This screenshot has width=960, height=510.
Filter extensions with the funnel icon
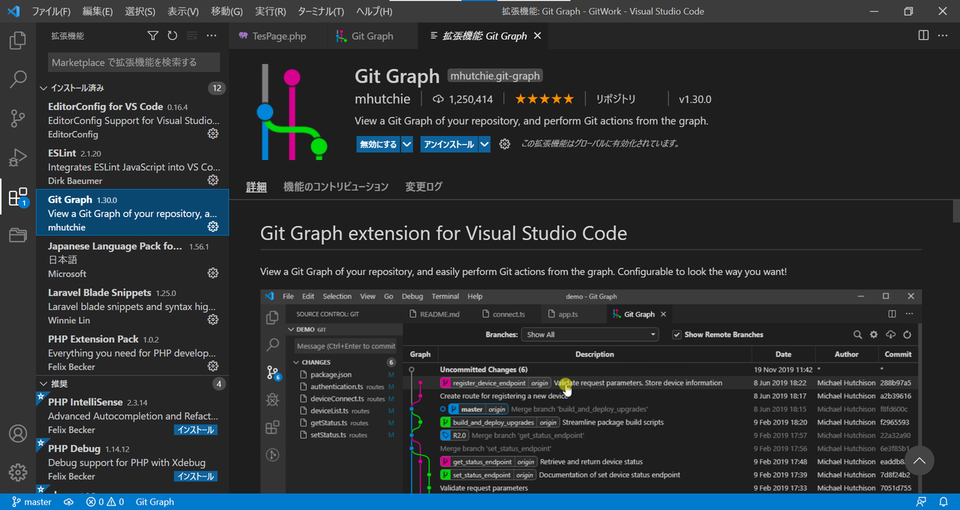pyautogui.click(x=153, y=36)
